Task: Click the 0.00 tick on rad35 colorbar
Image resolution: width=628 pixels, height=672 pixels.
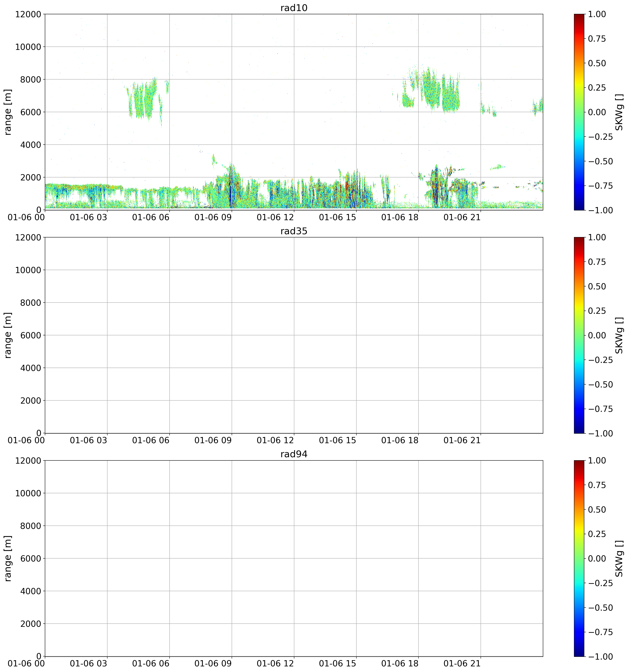Action: click(597, 335)
